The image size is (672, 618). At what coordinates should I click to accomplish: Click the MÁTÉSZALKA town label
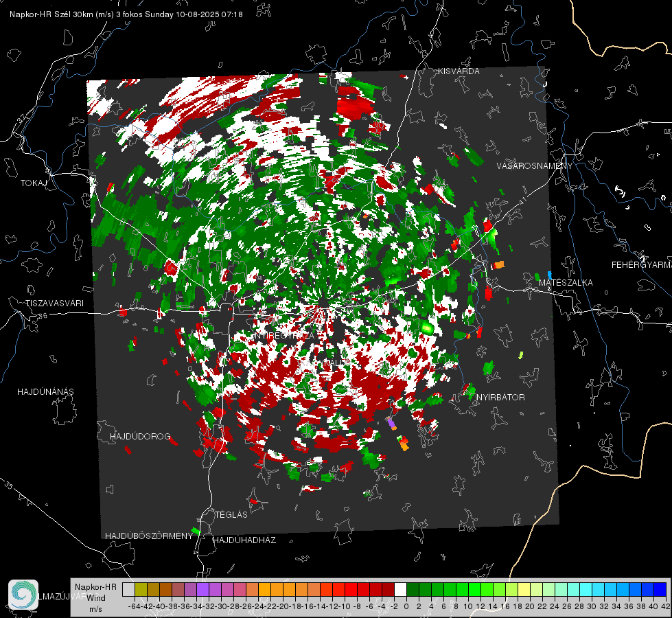click(x=566, y=283)
